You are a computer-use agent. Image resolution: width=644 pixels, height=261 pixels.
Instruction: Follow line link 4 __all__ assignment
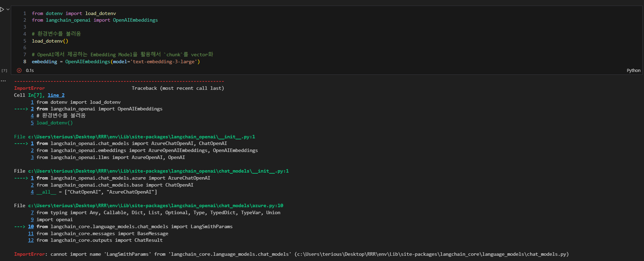(32, 192)
